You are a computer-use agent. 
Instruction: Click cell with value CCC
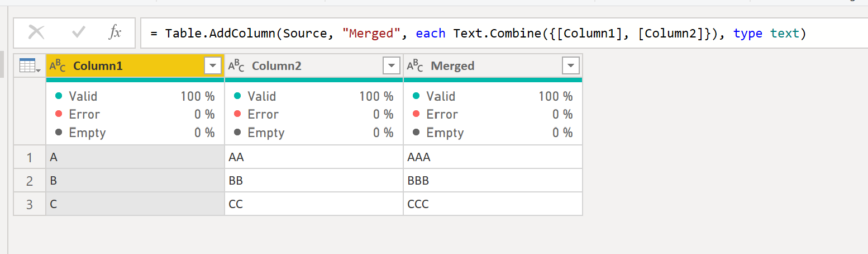(493, 204)
